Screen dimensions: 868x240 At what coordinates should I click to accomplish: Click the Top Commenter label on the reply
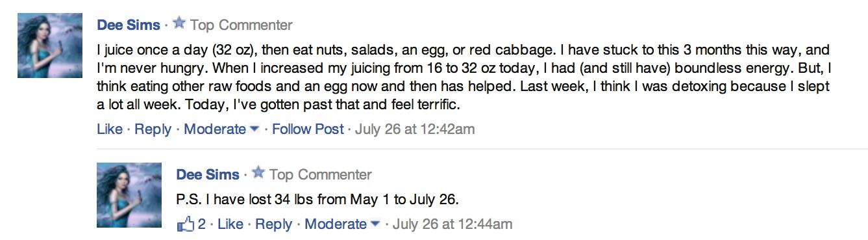pyautogui.click(x=321, y=174)
